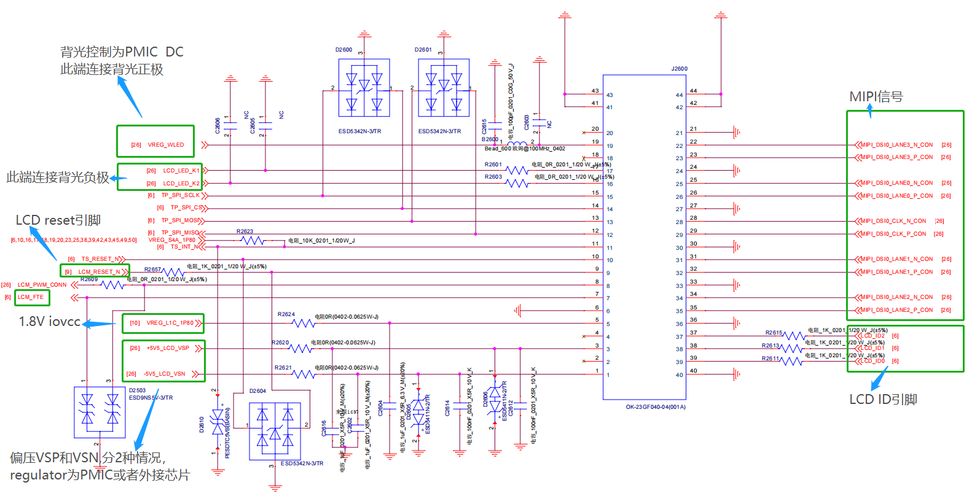Select the C2606 capacitor symbol
The height and width of the screenshot is (504, 980).
click(x=230, y=126)
